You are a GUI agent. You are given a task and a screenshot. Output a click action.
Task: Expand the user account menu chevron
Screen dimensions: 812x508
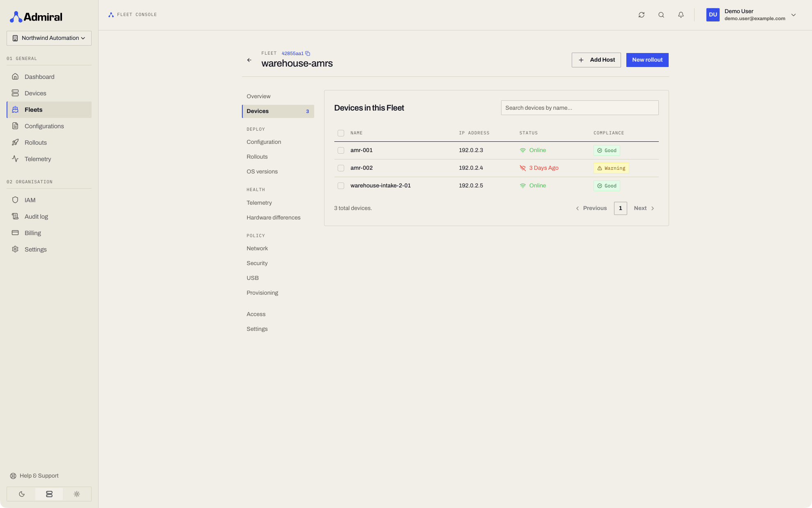coord(794,15)
